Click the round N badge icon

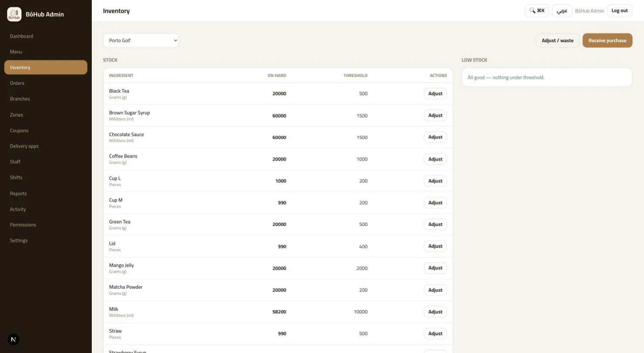tap(13, 340)
